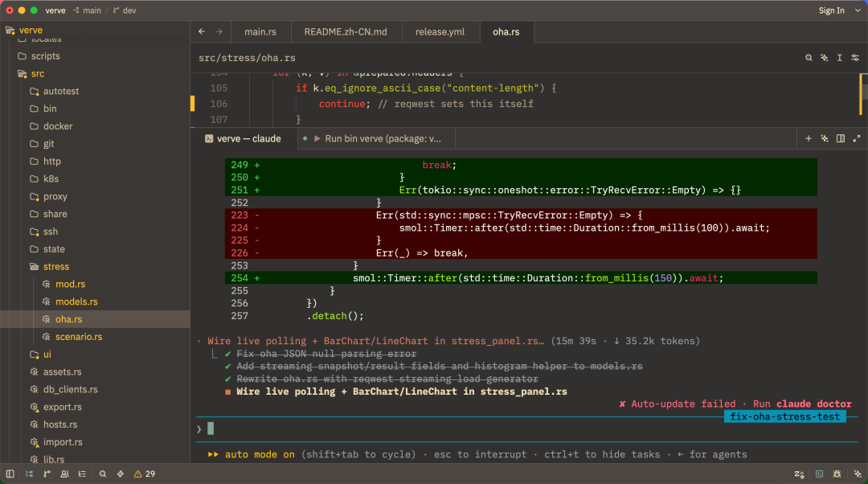Expand the ssh folder

pyautogui.click(x=95, y=232)
